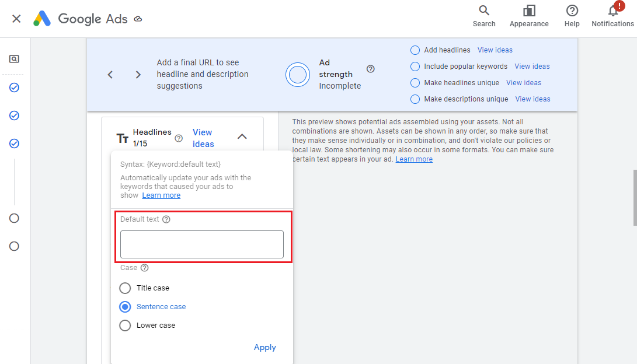Image resolution: width=637 pixels, height=364 pixels.
Task: Click the Case help icon
Action: coord(145,268)
